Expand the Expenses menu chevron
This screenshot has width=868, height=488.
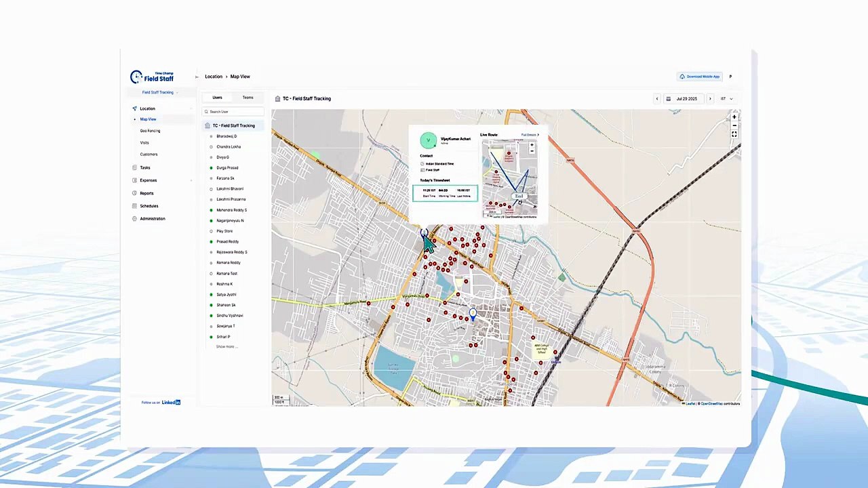point(191,180)
